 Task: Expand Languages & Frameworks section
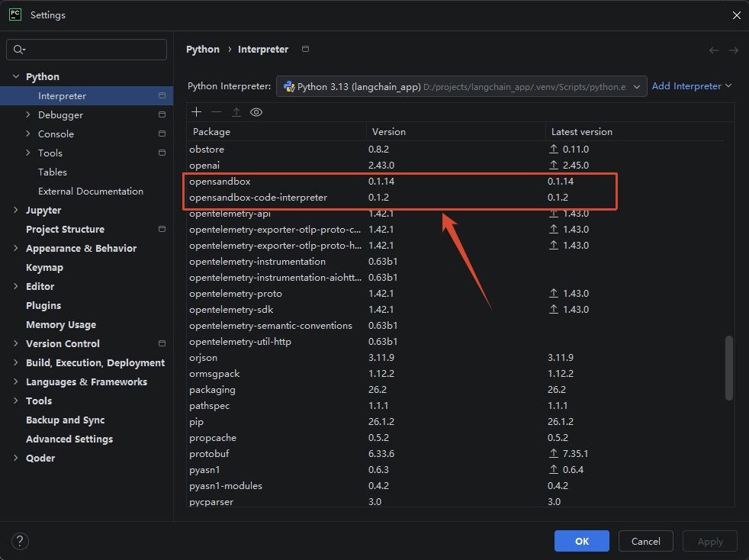pyautogui.click(x=16, y=381)
